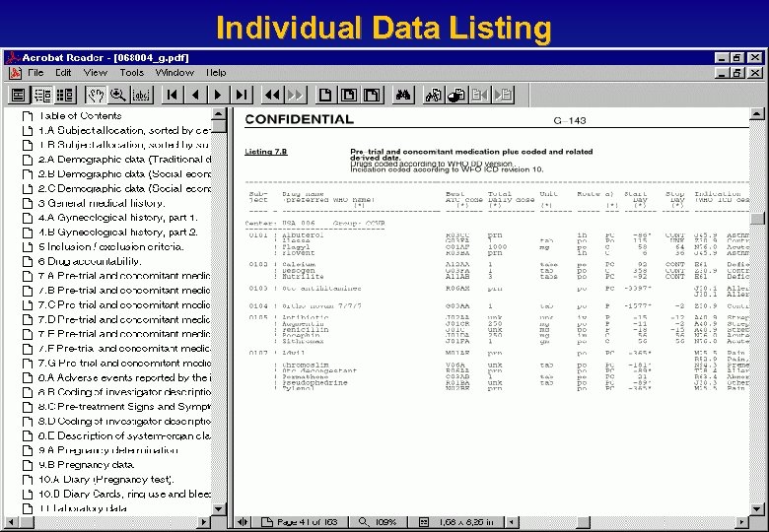Select bookmark '11 Laboratory data'
Screen dimensions: 769x532
pos(83,508)
